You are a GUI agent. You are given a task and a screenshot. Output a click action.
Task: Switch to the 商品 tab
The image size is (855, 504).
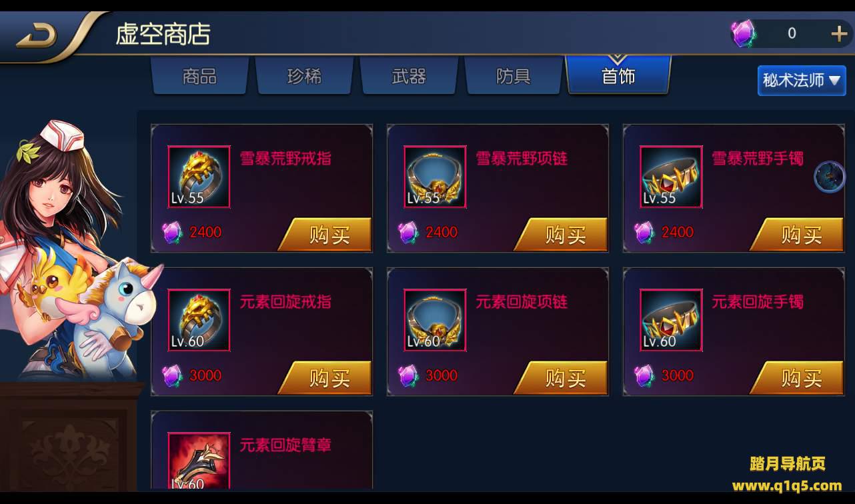[199, 76]
